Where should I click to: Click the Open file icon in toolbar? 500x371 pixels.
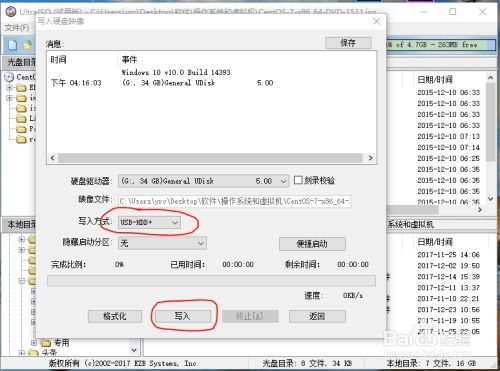pos(27,45)
